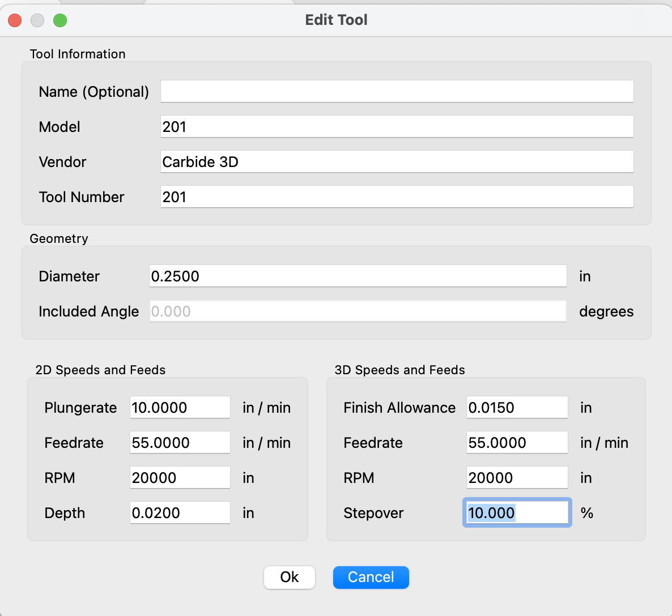This screenshot has height=616, width=672.
Task: Click the green zoom window button
Action: (60, 20)
